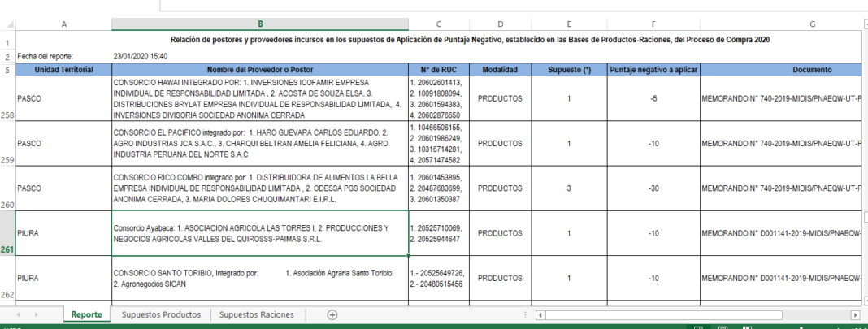Select the CONSORCIO SANTO TORIBIO cell
The height and width of the screenshot is (329, 868).
(259, 279)
